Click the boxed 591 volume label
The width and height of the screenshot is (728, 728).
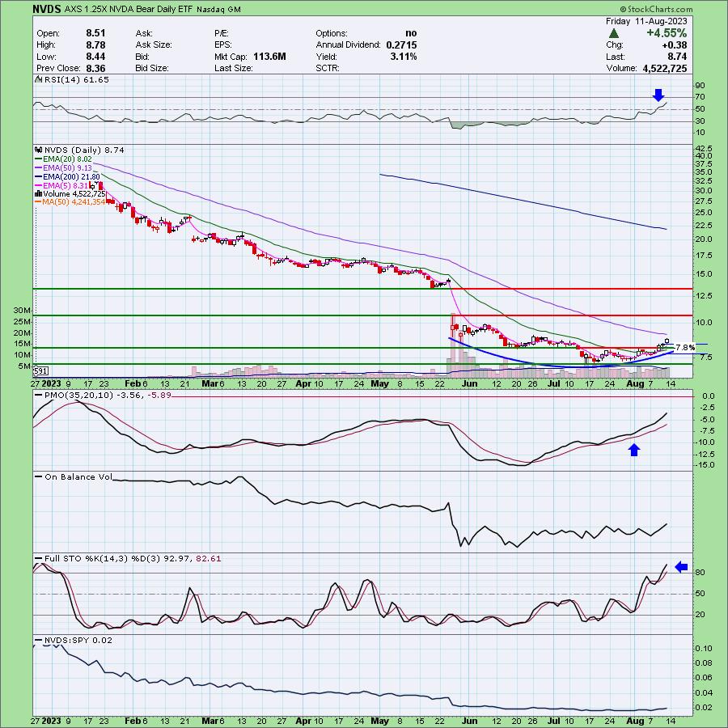(x=41, y=371)
